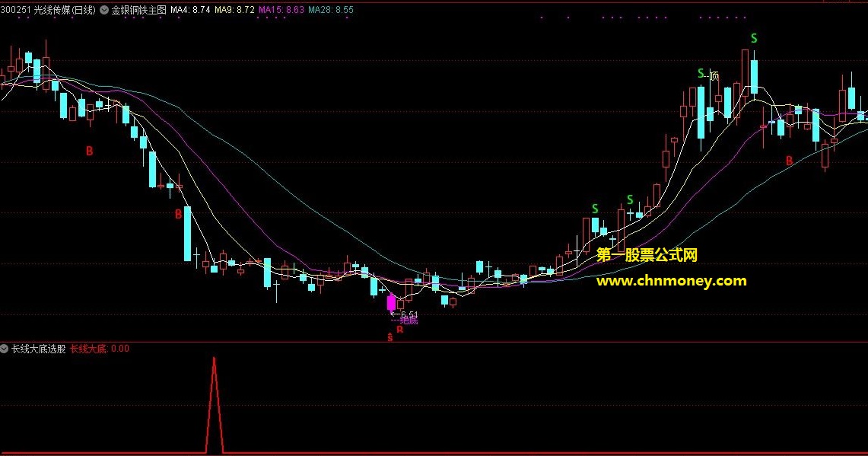Open the dropdown icon beside 光线传媒(日线)
This screenshot has height=456, width=868.
click(x=104, y=10)
